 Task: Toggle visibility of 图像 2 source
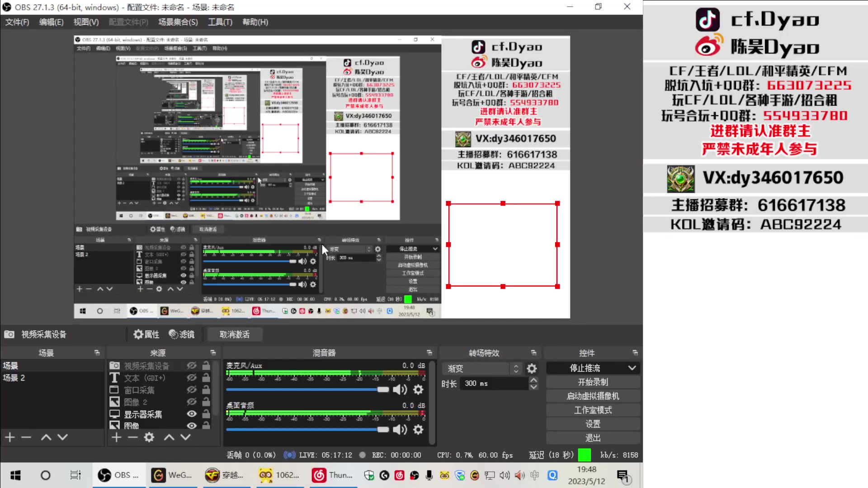(x=192, y=402)
